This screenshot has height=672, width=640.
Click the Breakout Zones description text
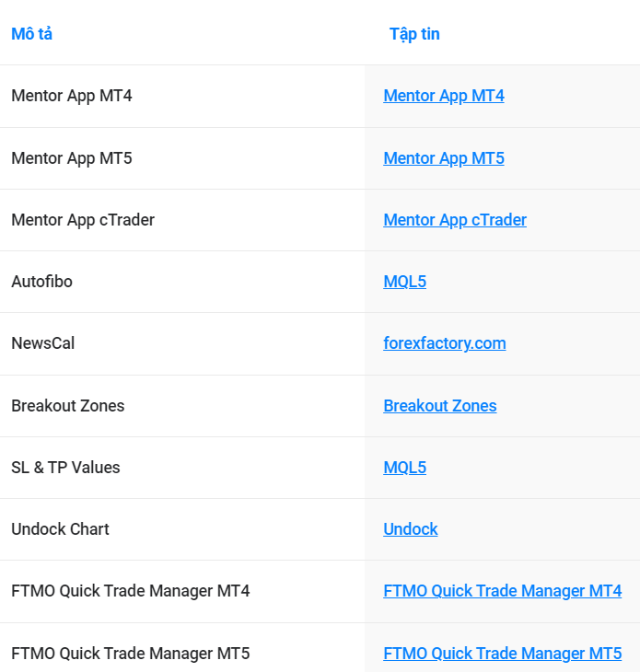point(68,406)
